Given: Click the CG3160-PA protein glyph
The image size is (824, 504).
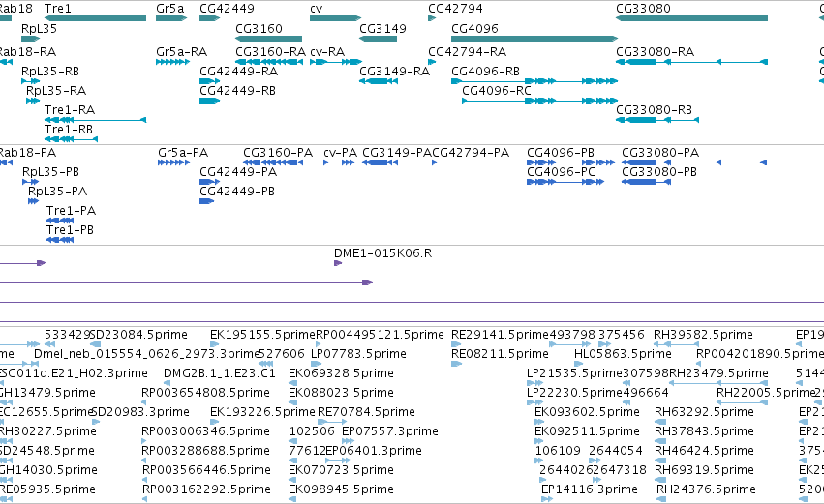Looking at the screenshot, I should tap(273, 163).
